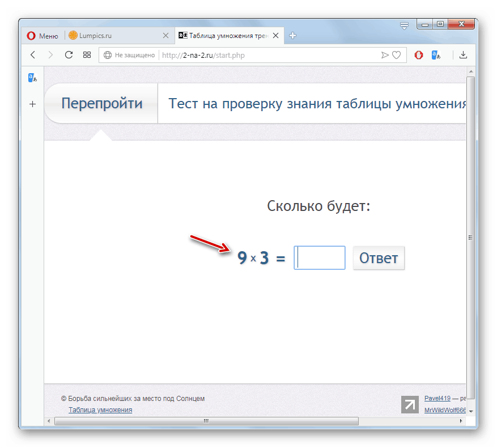Open the translator icon in sidebar
This screenshot has width=497, height=448.
[33, 78]
